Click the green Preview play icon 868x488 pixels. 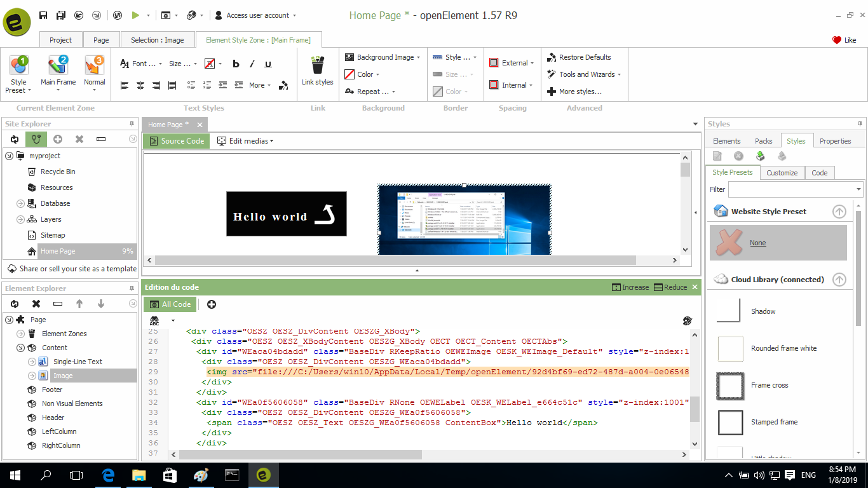135,15
